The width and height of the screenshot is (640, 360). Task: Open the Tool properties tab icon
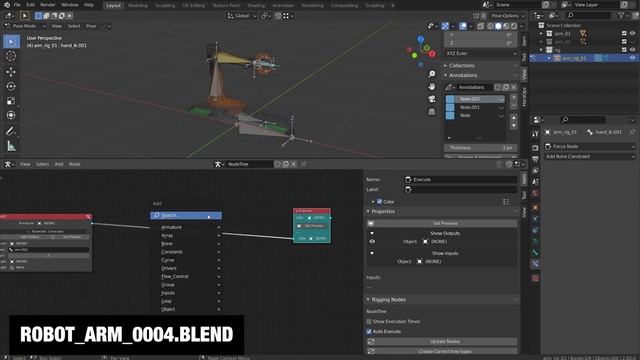tap(535, 134)
